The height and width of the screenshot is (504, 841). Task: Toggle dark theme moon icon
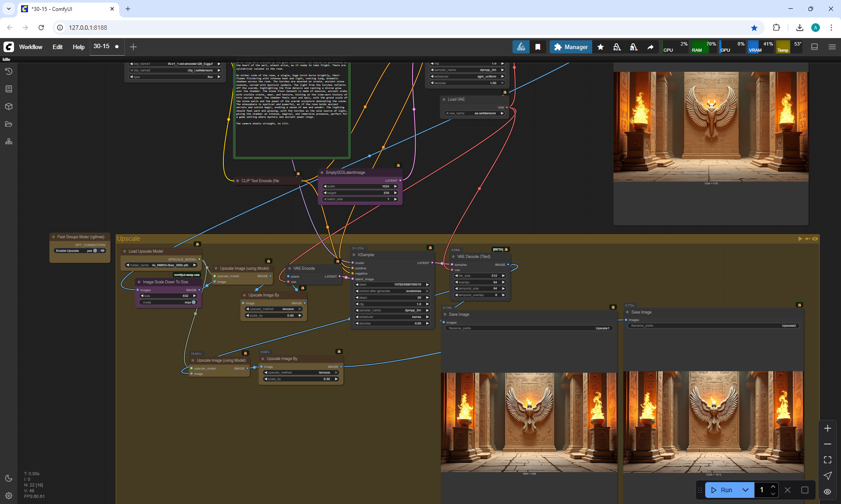click(8, 478)
